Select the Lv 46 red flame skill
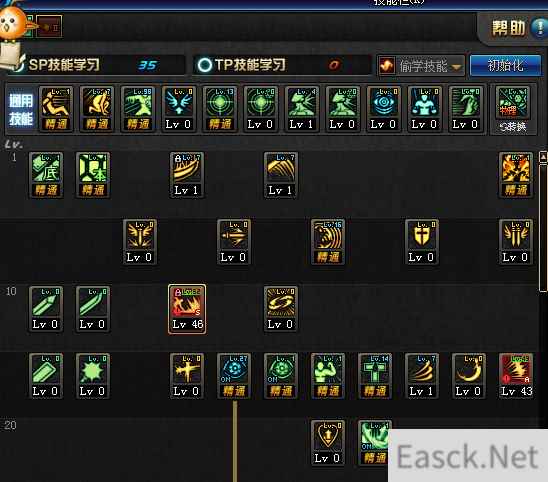The image size is (548, 482). click(x=187, y=309)
